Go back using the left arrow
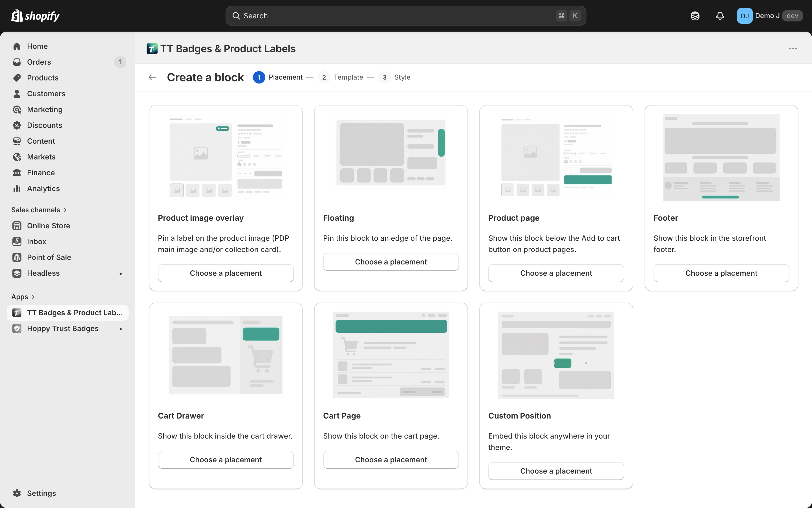Screen dimensions: 812x508 (x=152, y=77)
